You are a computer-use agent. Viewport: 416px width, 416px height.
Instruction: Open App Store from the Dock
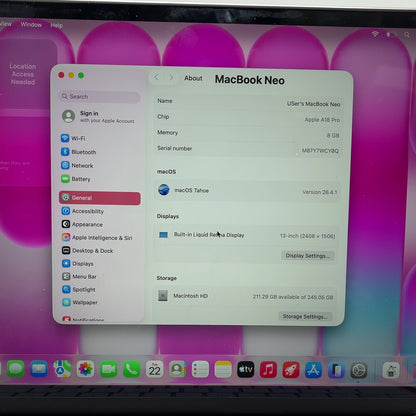click(313, 370)
